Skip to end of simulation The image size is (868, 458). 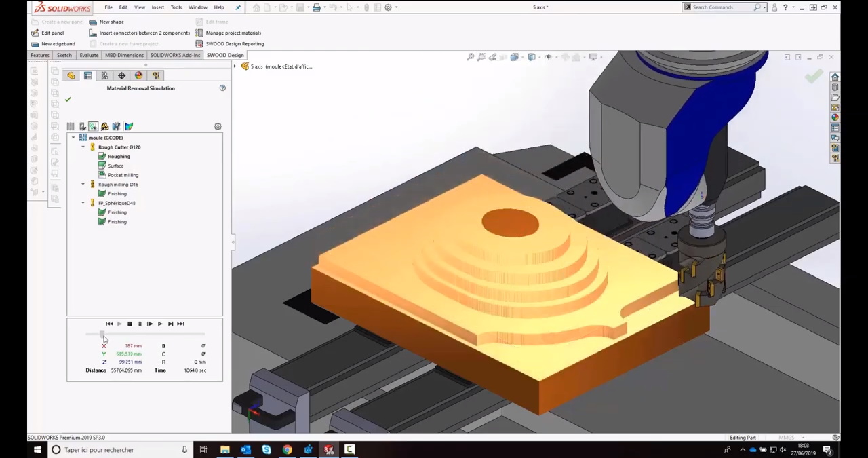180,324
